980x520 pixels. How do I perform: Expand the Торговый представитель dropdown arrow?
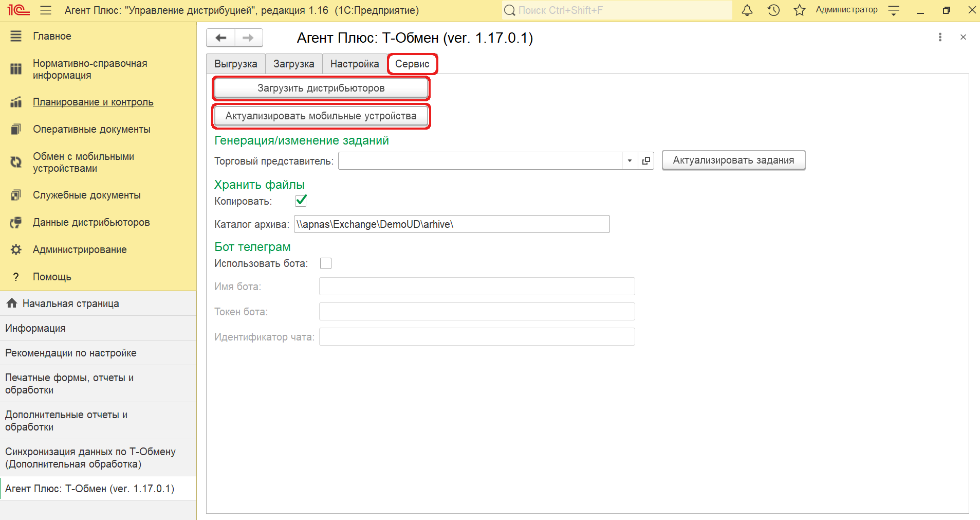(x=630, y=160)
